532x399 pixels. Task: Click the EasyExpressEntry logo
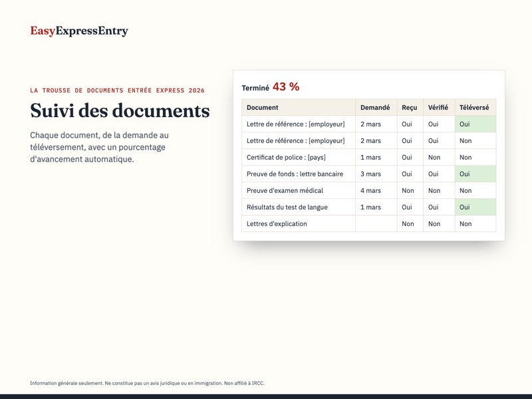(79, 31)
